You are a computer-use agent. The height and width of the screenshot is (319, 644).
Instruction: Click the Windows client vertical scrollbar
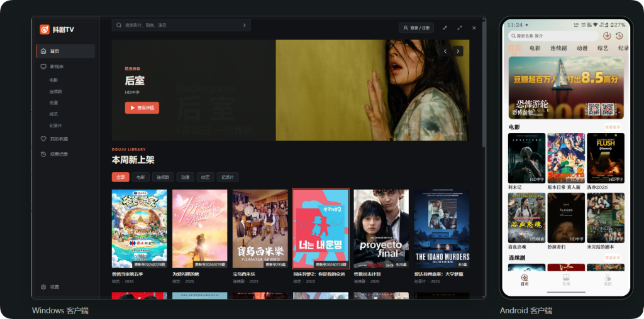coord(484,84)
